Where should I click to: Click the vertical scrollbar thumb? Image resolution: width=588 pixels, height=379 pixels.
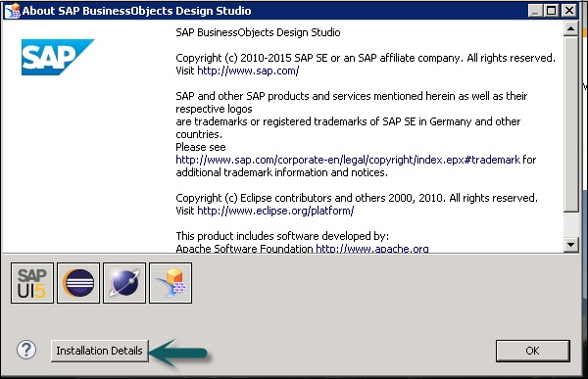(570, 123)
